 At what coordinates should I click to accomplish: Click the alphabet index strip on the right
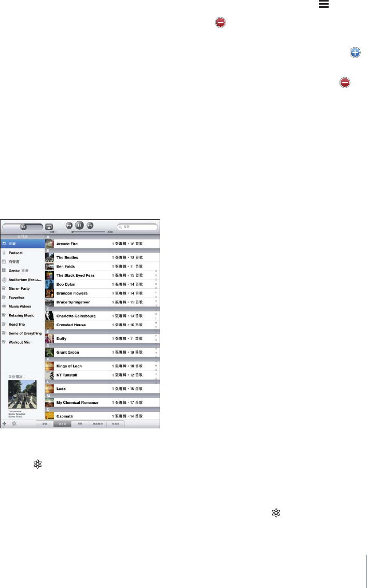tap(157, 326)
